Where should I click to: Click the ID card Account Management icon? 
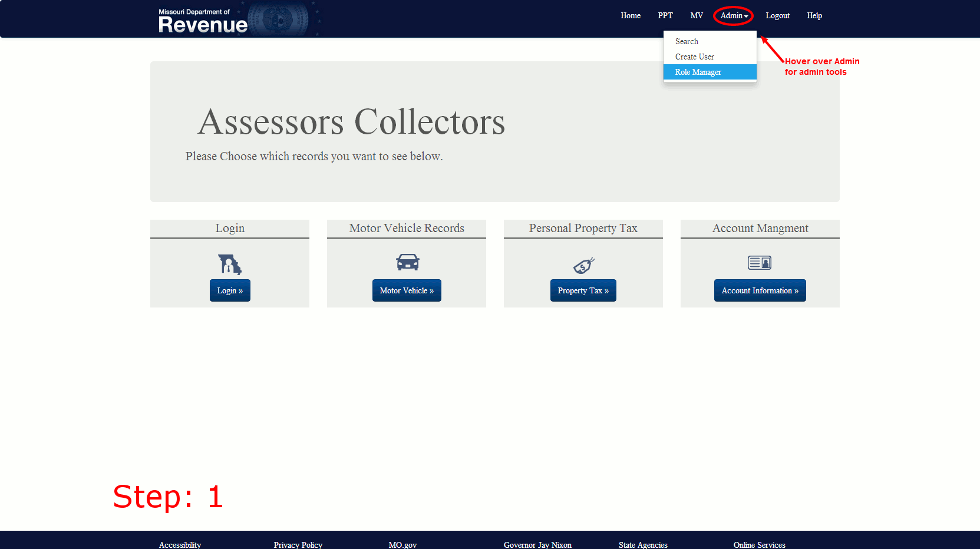click(760, 263)
